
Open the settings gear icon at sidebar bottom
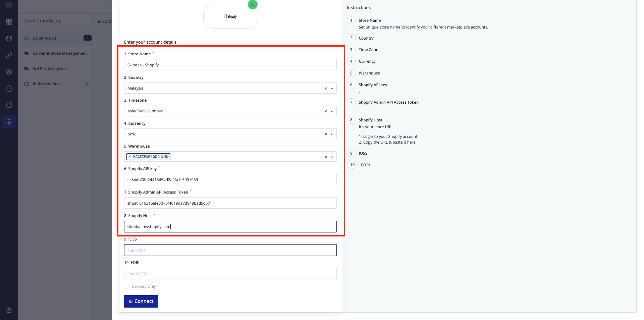[9, 310]
